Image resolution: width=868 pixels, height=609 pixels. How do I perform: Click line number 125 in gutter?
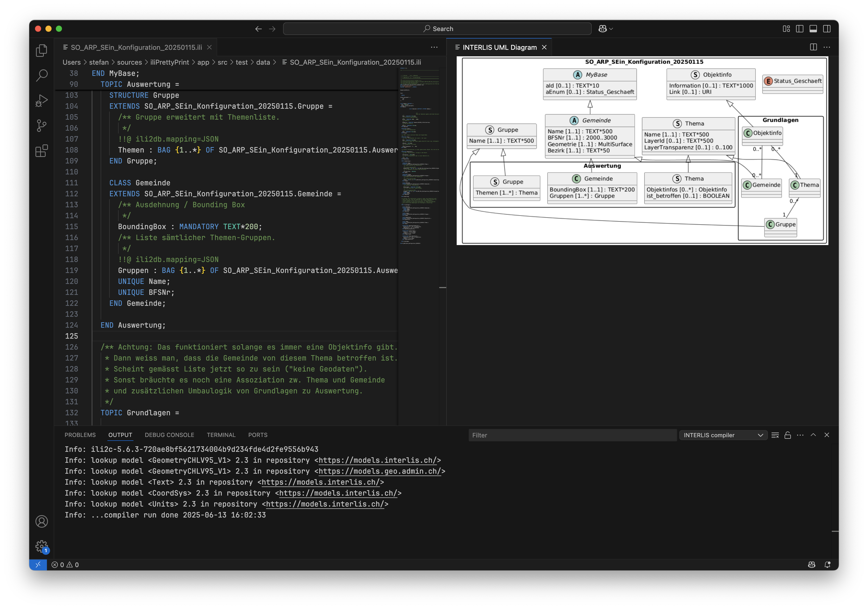(x=71, y=336)
